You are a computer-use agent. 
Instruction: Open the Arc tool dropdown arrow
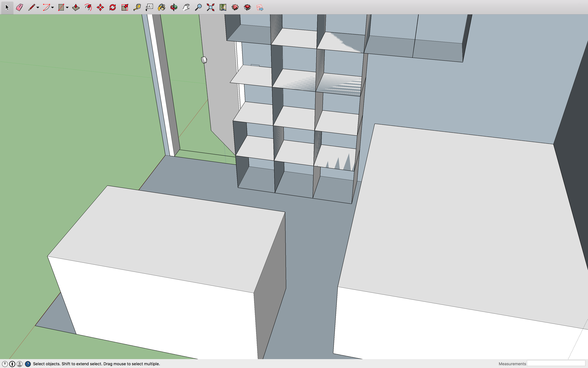click(53, 8)
